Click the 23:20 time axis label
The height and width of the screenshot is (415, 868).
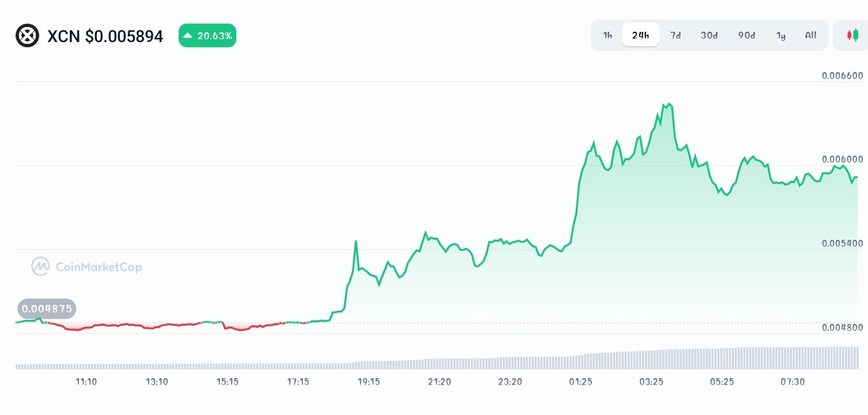[x=510, y=382]
